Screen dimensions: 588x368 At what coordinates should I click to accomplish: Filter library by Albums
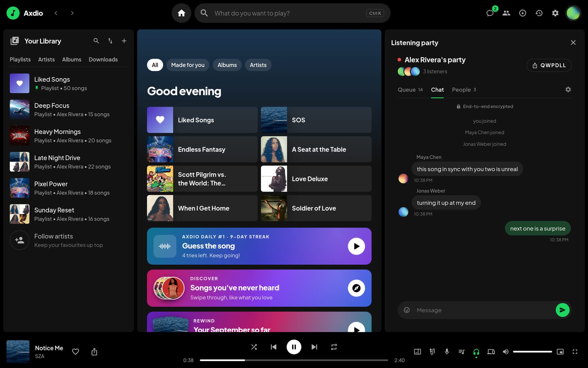72,59
